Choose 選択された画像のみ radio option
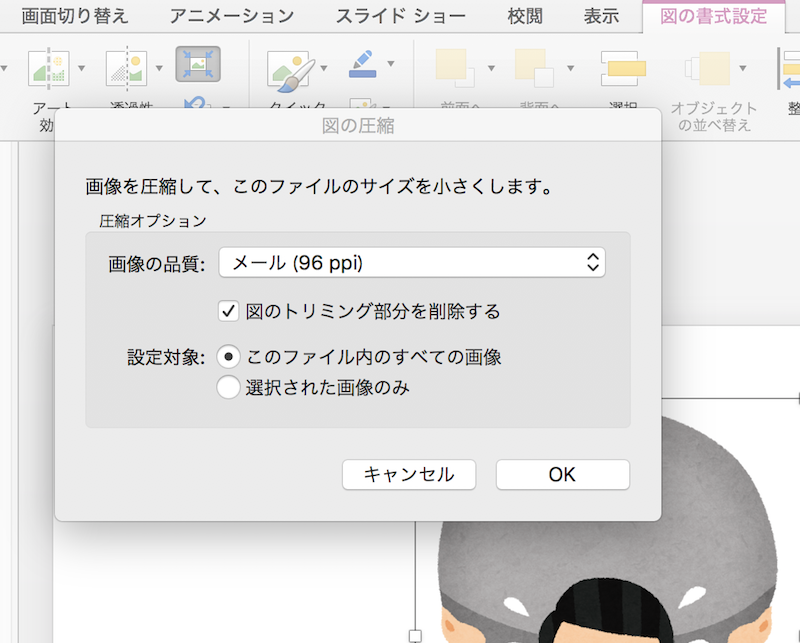Viewport: 800px width, 643px height. point(228,387)
